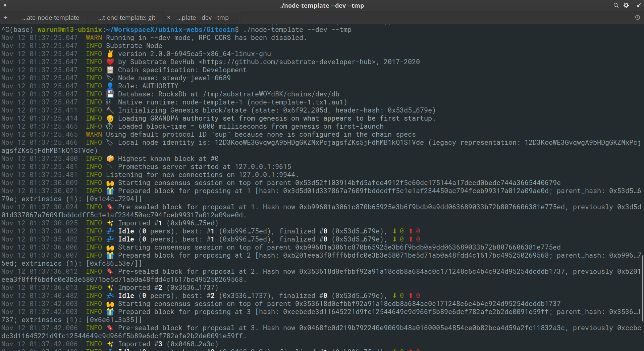Switch to the ...ate-node-template tab
This screenshot has width=644, height=351.
[x=51, y=17]
